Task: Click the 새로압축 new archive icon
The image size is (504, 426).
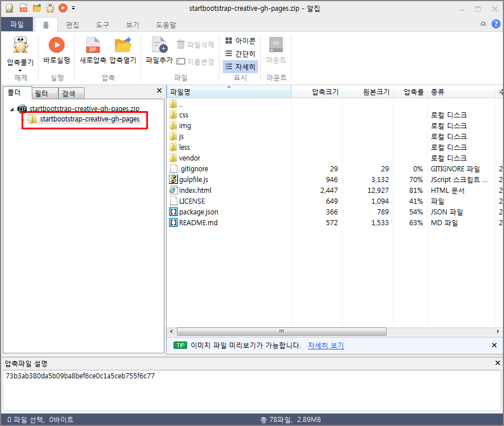Action: (x=92, y=45)
